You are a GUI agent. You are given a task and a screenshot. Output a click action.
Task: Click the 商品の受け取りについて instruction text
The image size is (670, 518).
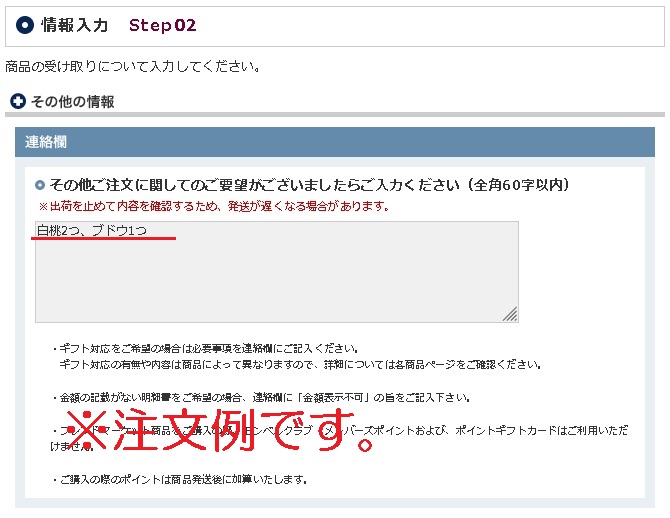coord(133,67)
